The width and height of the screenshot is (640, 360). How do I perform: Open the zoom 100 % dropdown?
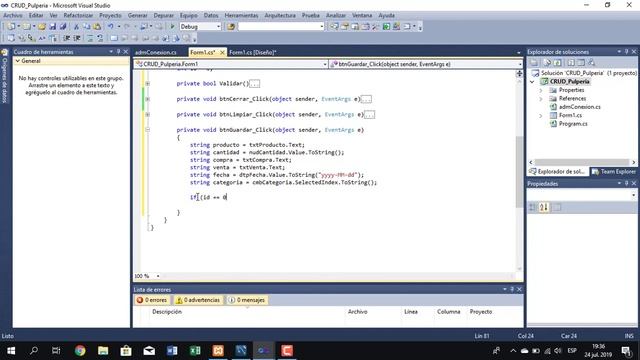tap(158, 276)
